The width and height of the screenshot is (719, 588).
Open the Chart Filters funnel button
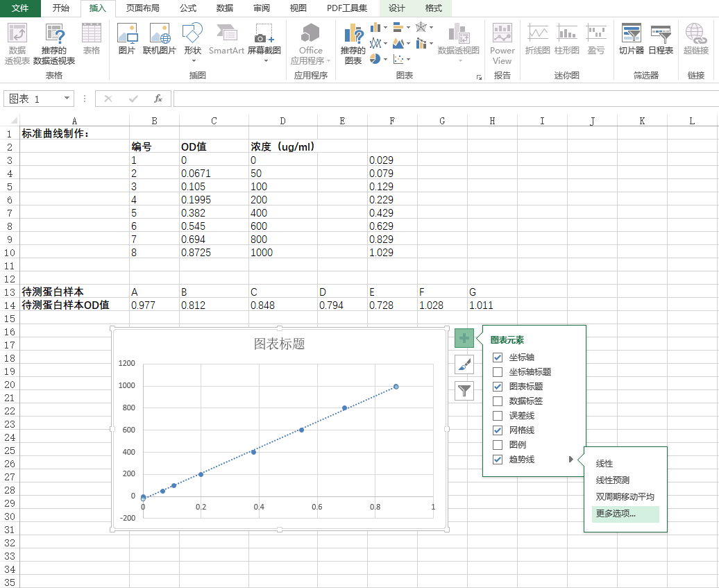point(464,391)
